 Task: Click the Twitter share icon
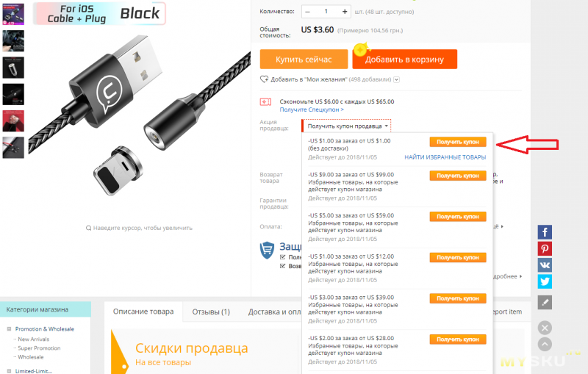[545, 281]
